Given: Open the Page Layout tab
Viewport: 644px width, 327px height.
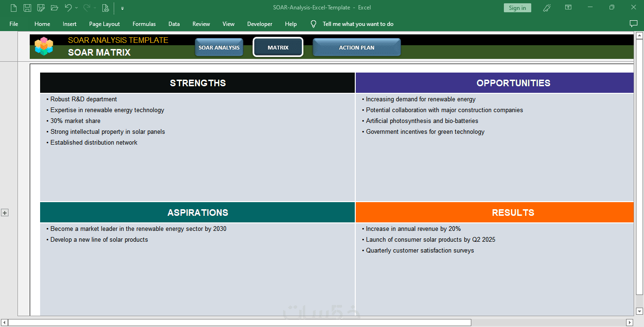Looking at the screenshot, I should [104, 24].
